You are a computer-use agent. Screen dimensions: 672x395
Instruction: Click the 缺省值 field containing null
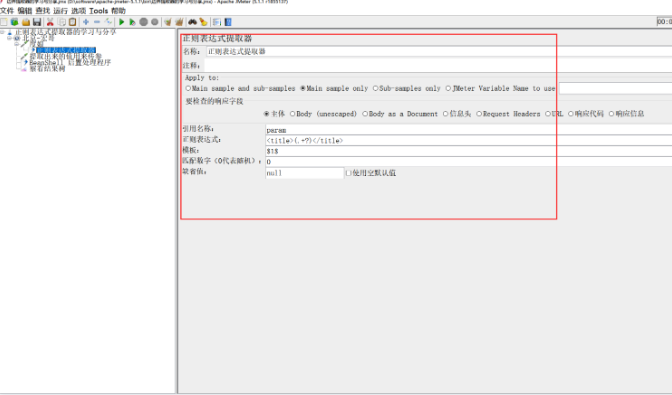304,173
